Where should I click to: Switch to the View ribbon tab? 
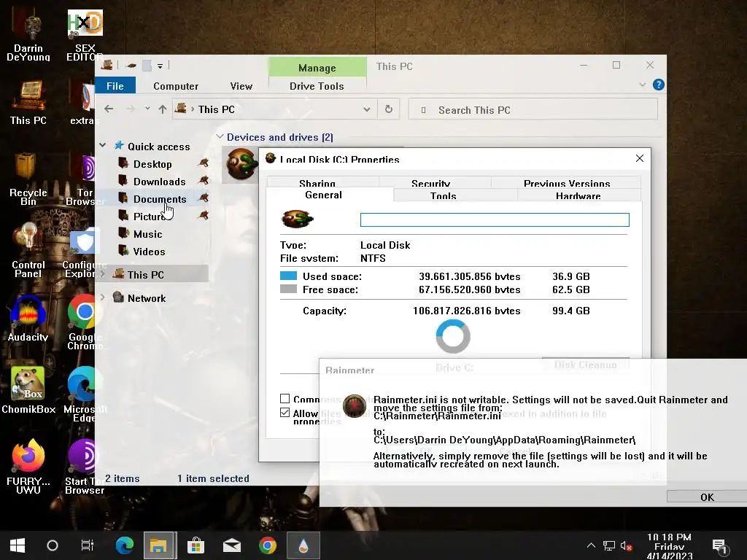tap(241, 86)
